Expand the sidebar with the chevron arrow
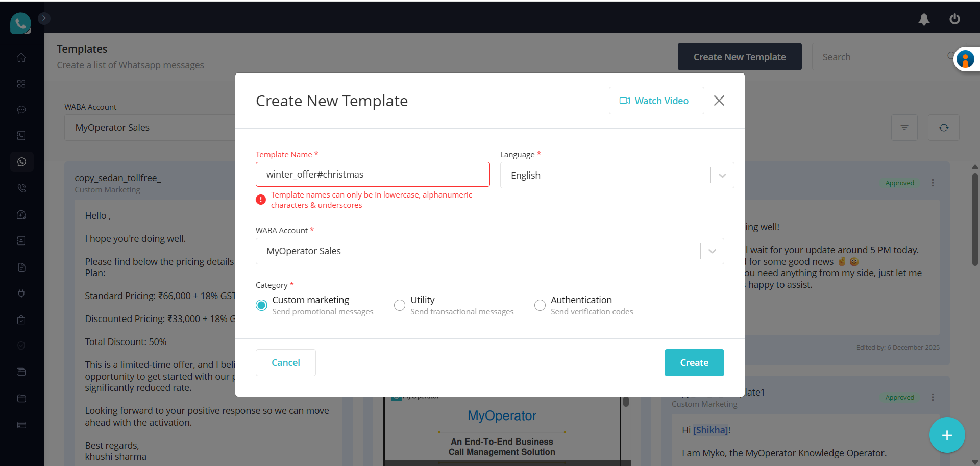Viewport: 980px width, 466px height. pyautogui.click(x=44, y=18)
